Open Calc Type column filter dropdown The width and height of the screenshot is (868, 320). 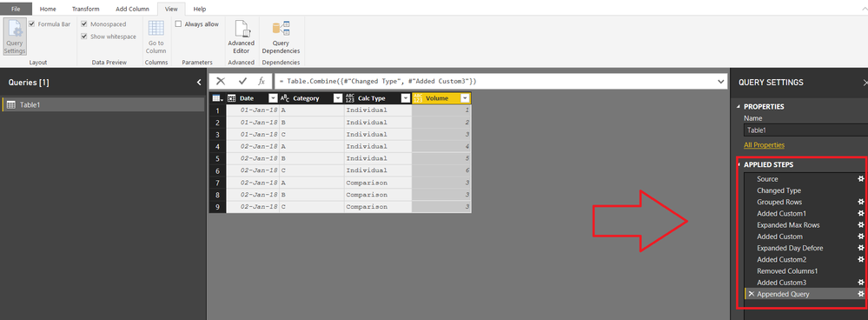point(406,98)
